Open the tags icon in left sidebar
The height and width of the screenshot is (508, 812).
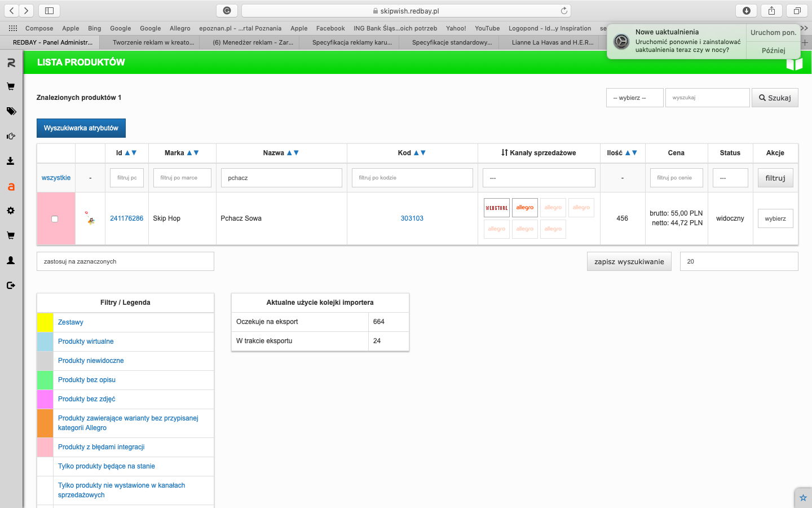[11, 111]
